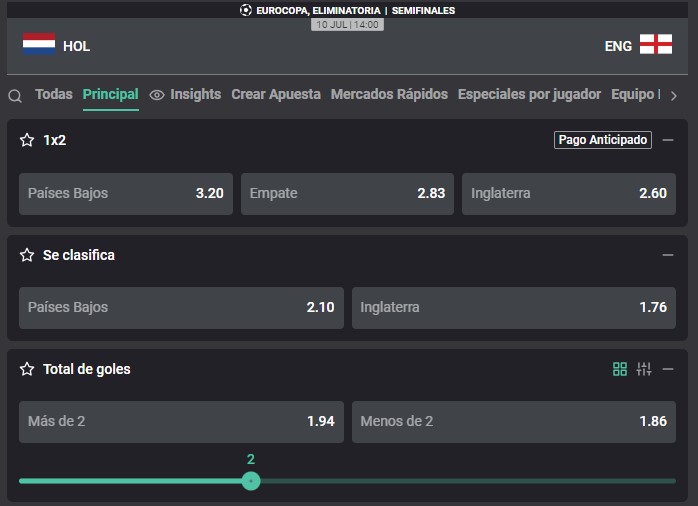Viewport: 698px width, 506px height.
Task: Bet on Países Bajos at 3.20
Action: (126, 194)
